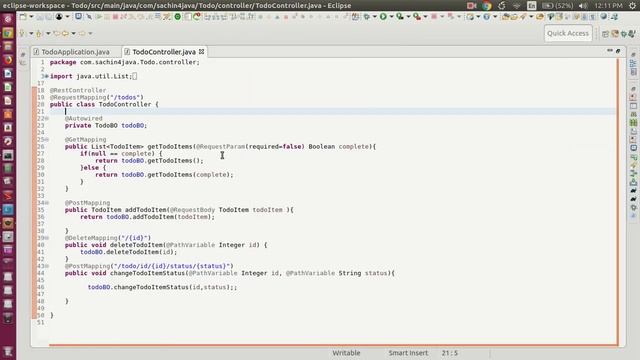Screen dimensions: 640x360
Task: Click the Debug bug icon
Action: point(367,17)
